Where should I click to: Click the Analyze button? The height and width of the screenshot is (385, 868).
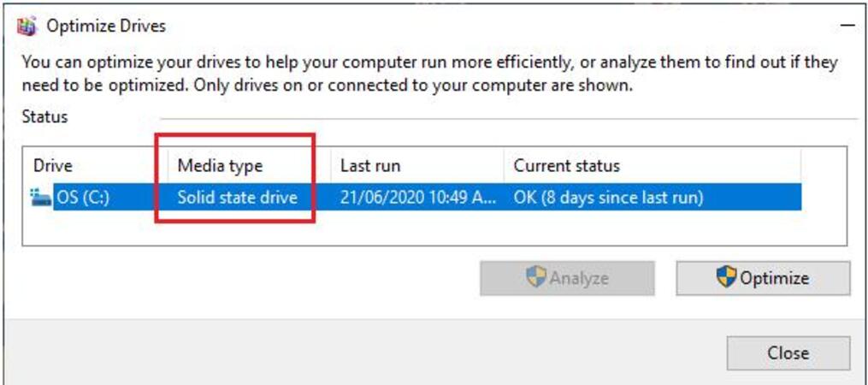click(x=568, y=278)
